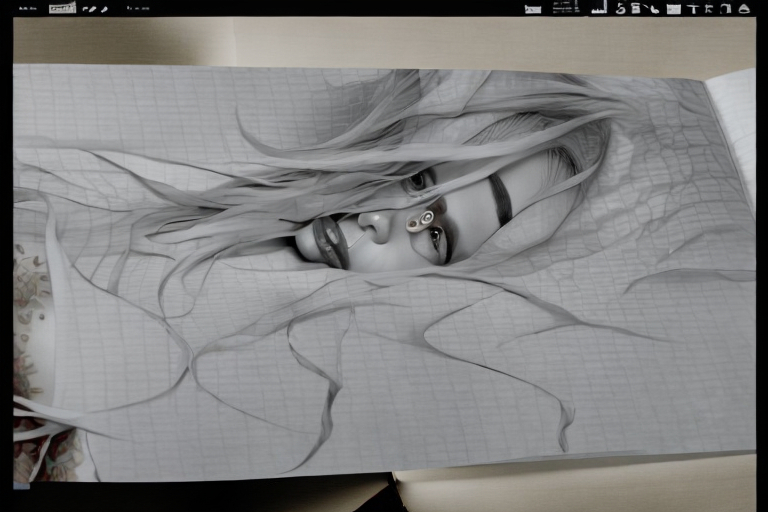Click the flag-shaped icon next to T
The width and height of the screenshot is (768, 512).
coord(709,8)
